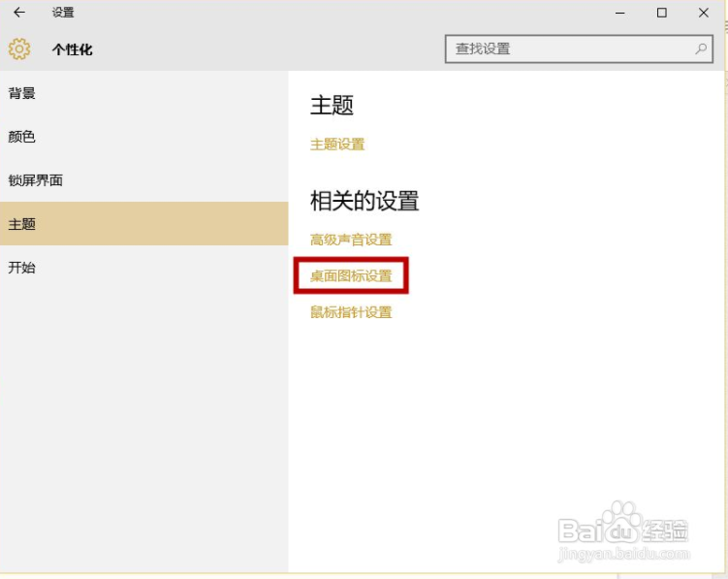Go back using the back arrow
This screenshot has width=728, height=579.
19,13
